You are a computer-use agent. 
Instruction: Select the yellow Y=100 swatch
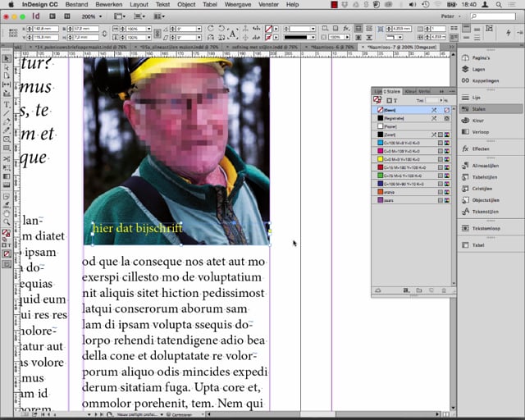click(x=412, y=159)
